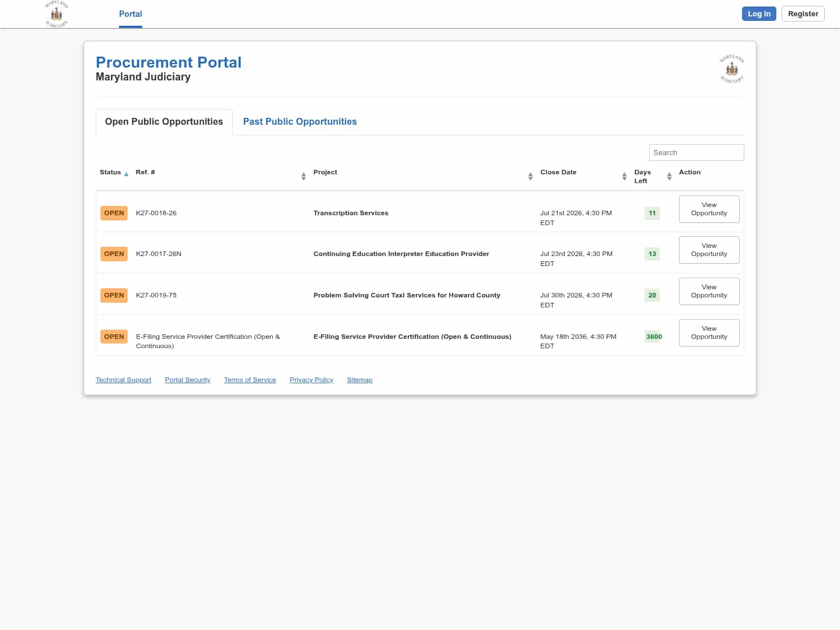840x630 pixels.
Task: Sort by Ref. # column arrows
Action: click(x=303, y=176)
